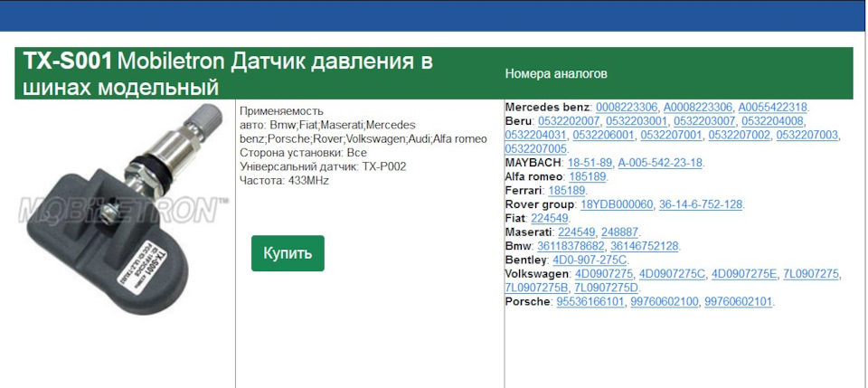Open Volkswagen analog 7L0907275D
Screen dimensions: 868x388
coord(607,288)
